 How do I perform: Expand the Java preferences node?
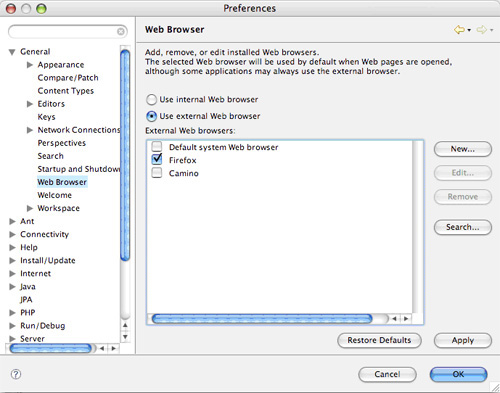click(12, 286)
